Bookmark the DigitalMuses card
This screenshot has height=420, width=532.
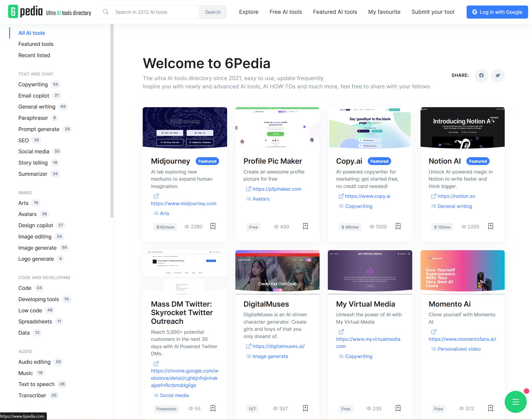tap(305, 408)
